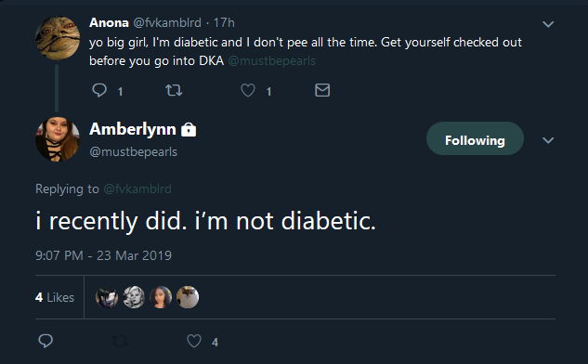588x364 pixels.
Task: Like Anona's tweet with heart icon
Action: [248, 90]
